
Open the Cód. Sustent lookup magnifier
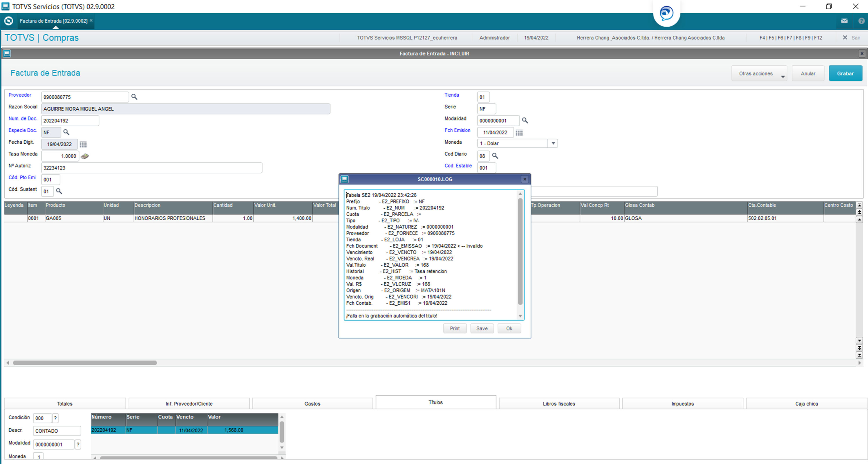[59, 191]
